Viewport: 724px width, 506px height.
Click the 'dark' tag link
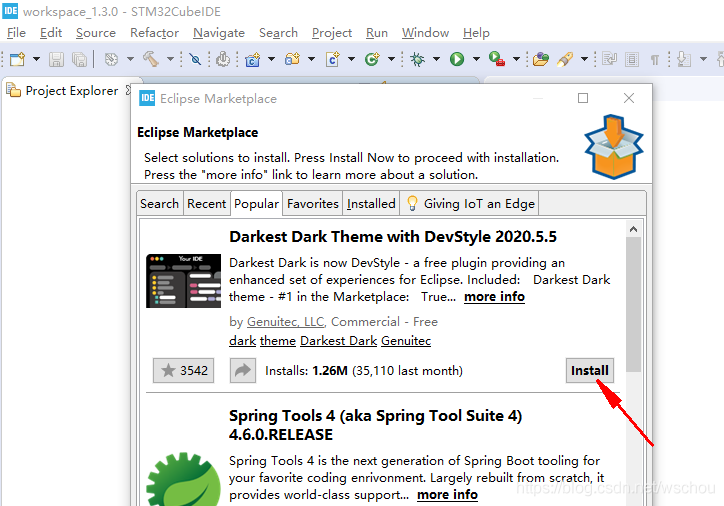[242, 341]
